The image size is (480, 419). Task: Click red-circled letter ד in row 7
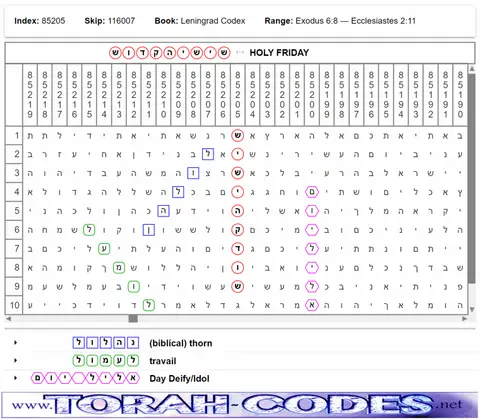pos(237,249)
